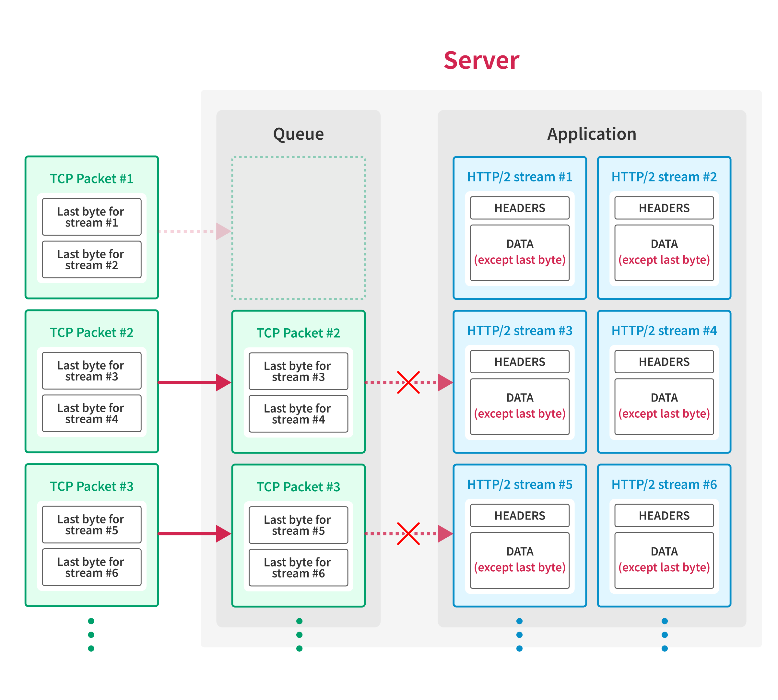Select the HEADERS box in HTTP/2 stream #2

(x=664, y=208)
